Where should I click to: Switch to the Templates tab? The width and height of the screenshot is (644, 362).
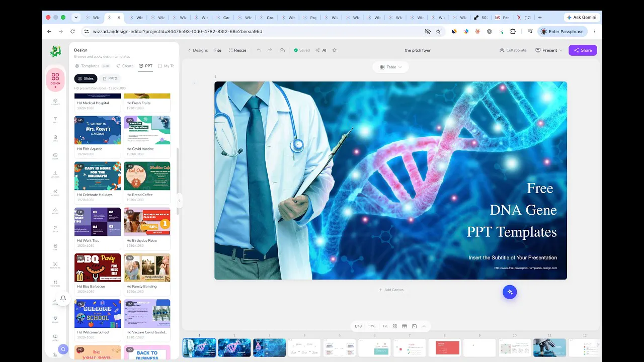pos(92,66)
